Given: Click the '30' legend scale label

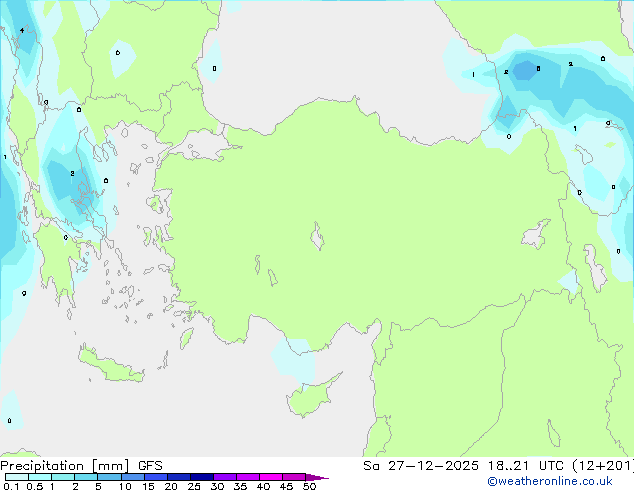Looking at the screenshot, I should (x=217, y=486).
